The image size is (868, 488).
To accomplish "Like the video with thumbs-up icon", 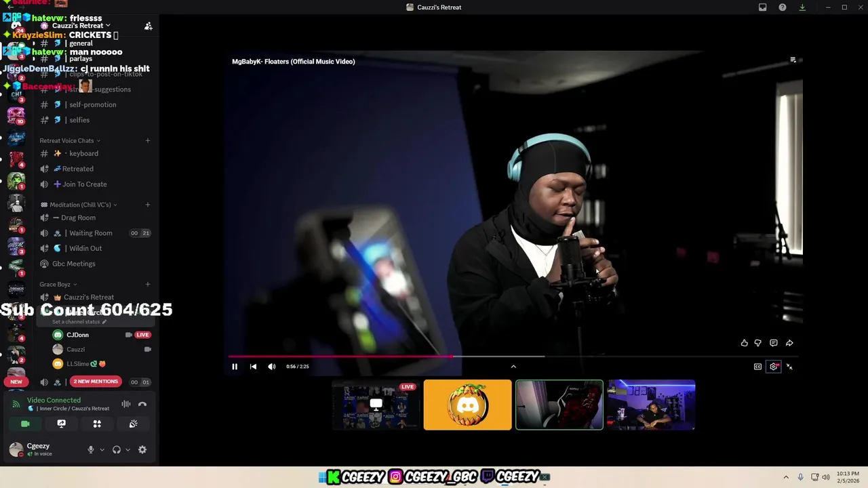I will pos(745,343).
